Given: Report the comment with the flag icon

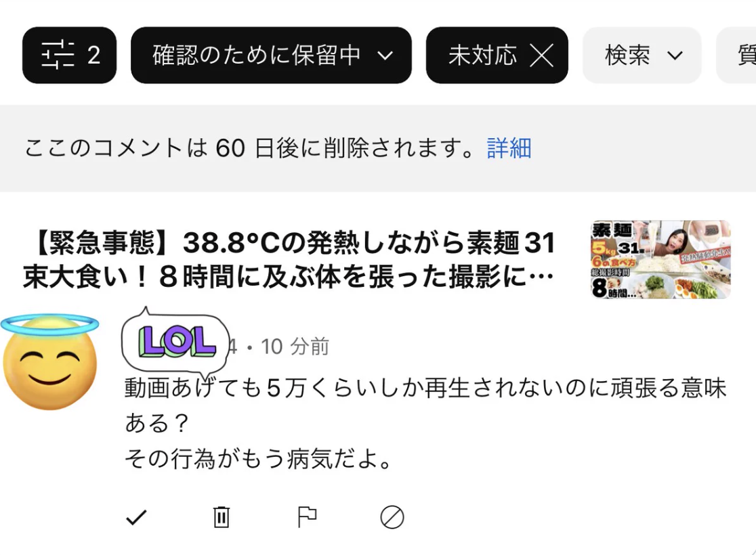Looking at the screenshot, I should pyautogui.click(x=307, y=517).
